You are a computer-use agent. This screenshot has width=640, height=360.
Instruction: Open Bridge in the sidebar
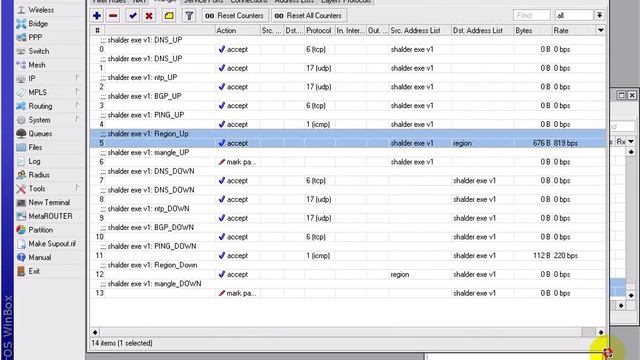(x=38, y=24)
